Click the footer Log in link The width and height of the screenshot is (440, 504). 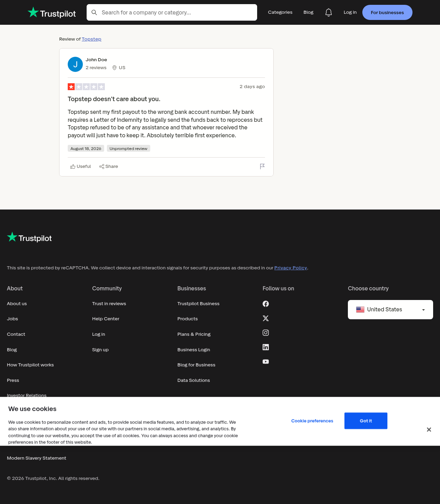point(99,334)
